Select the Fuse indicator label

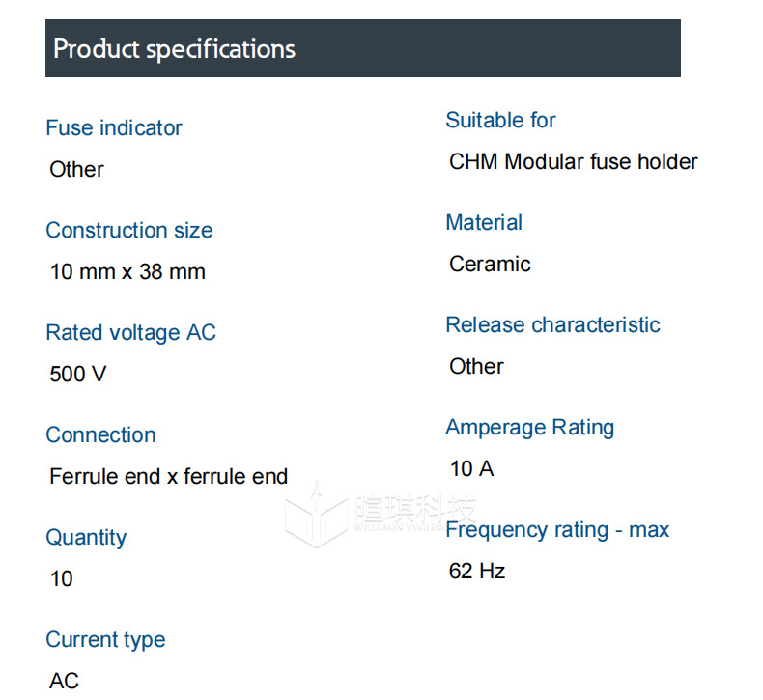(113, 127)
